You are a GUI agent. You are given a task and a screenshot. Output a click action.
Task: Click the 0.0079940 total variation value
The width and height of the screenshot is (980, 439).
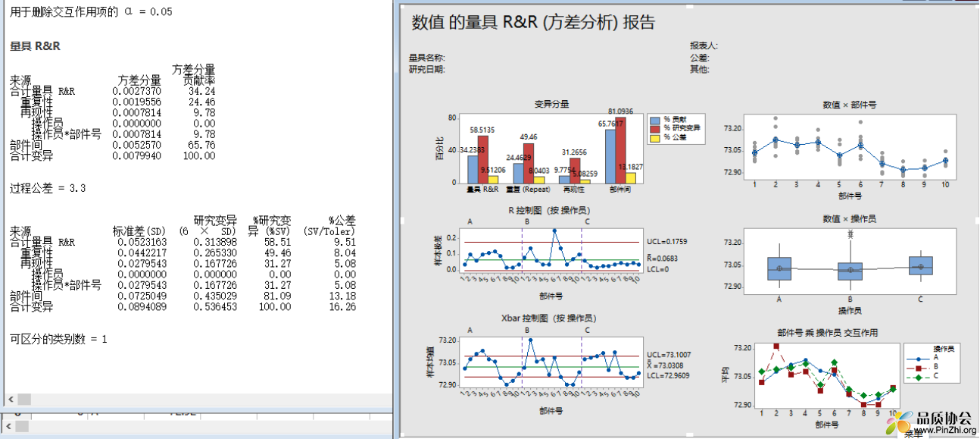coord(136,155)
